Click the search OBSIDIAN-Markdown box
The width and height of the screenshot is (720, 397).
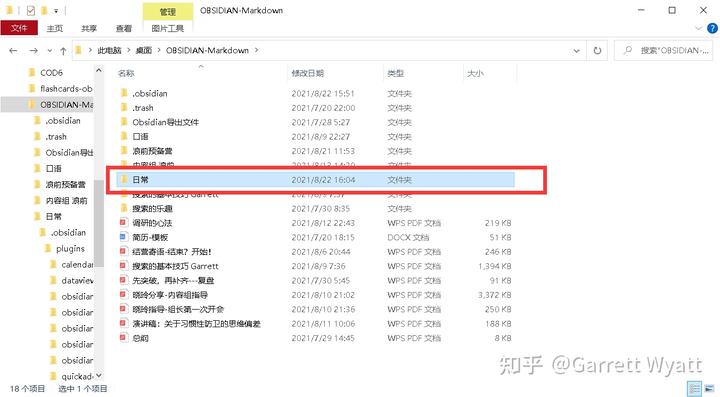click(664, 50)
